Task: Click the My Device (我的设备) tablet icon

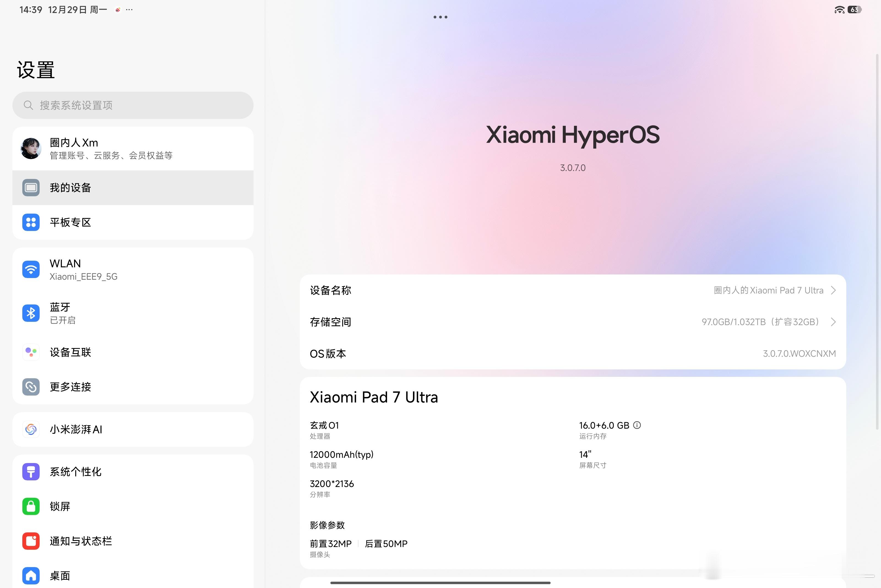Action: [31, 187]
